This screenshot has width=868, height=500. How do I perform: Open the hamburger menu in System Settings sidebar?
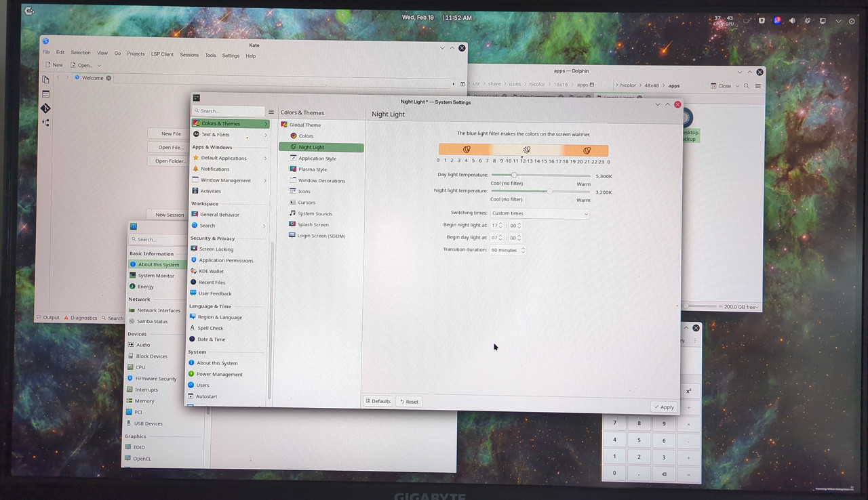click(271, 112)
